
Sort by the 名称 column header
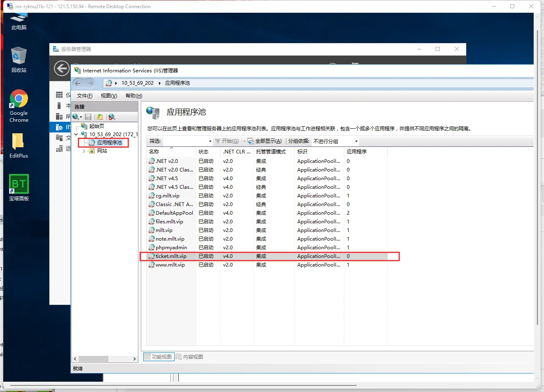coord(171,152)
